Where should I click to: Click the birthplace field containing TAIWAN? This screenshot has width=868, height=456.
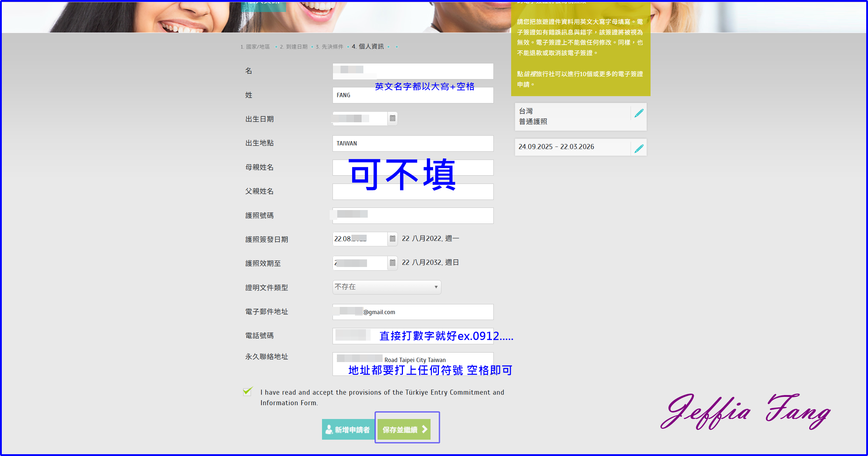pos(412,143)
